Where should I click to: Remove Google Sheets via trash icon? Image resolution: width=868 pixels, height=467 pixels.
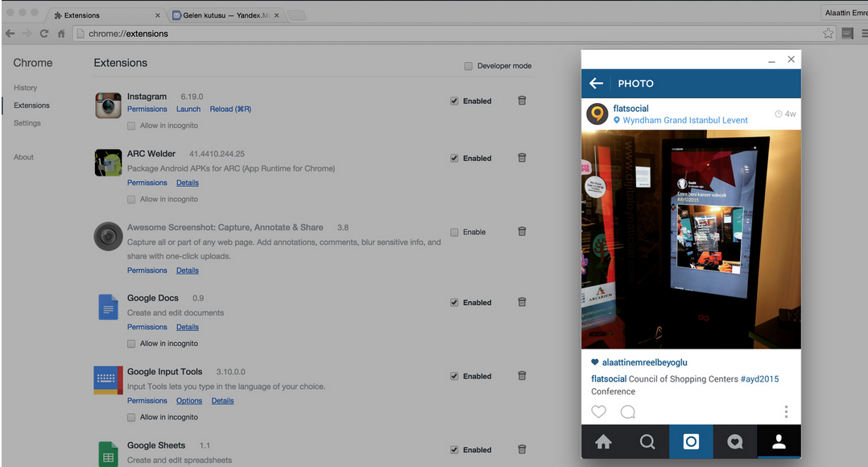point(522,449)
